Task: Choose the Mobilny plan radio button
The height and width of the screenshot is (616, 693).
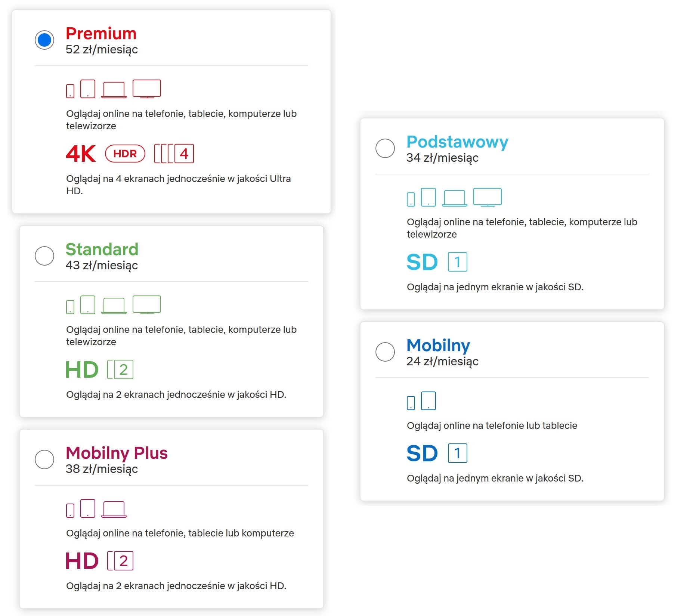Action: point(385,352)
